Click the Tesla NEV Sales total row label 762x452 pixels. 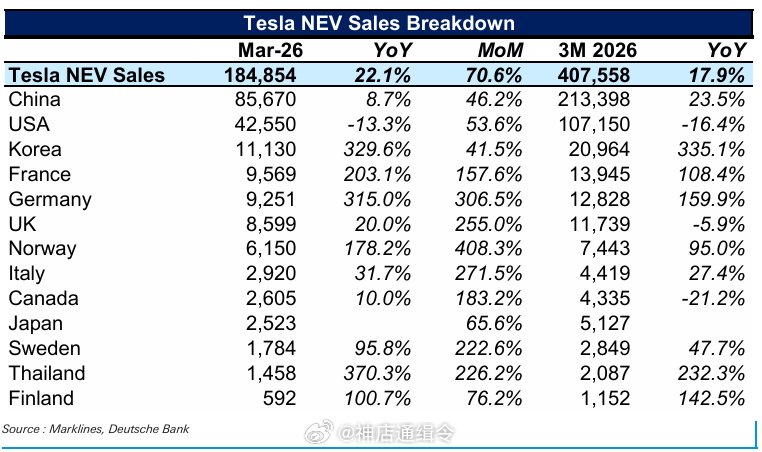click(87, 75)
